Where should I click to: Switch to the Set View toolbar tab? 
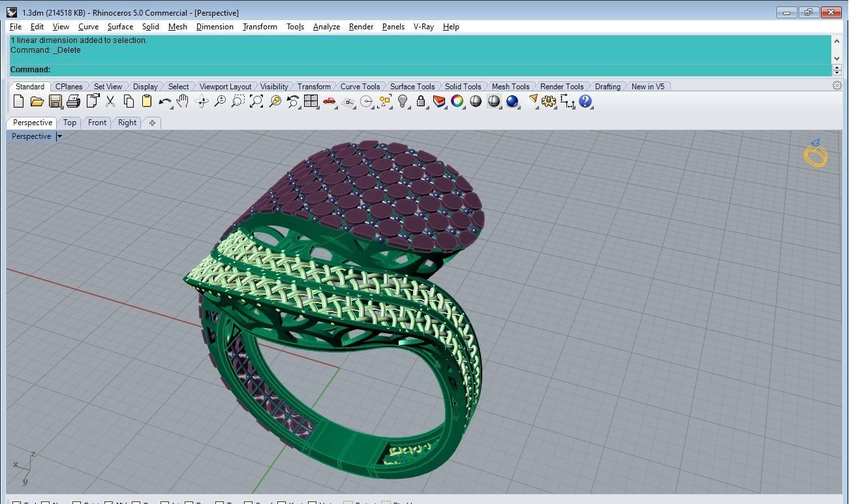(x=108, y=86)
